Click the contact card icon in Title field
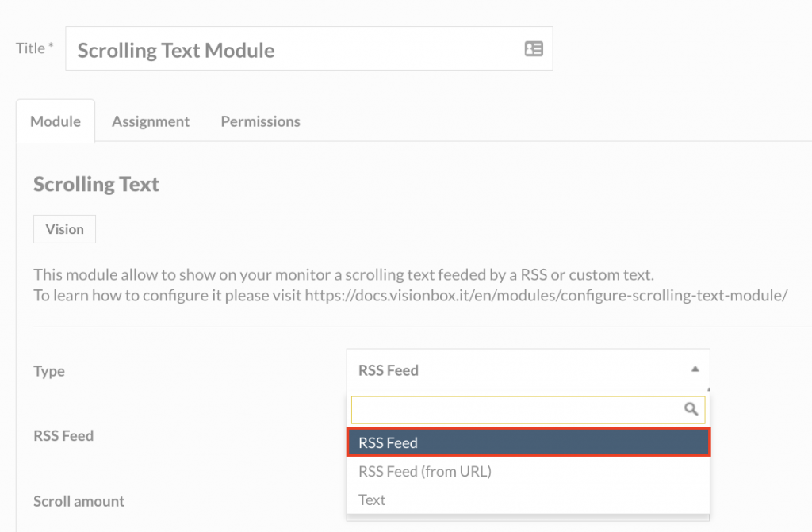The height and width of the screenshot is (532, 812). point(534,48)
